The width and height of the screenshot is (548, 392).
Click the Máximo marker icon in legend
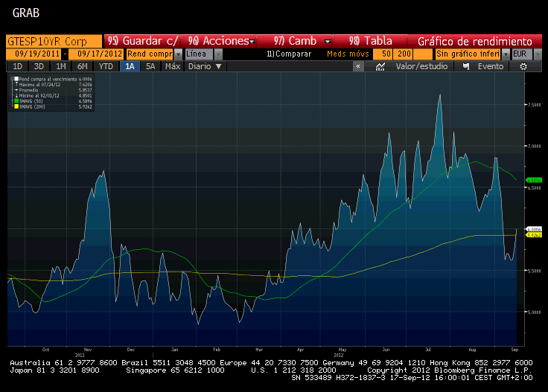[16, 85]
